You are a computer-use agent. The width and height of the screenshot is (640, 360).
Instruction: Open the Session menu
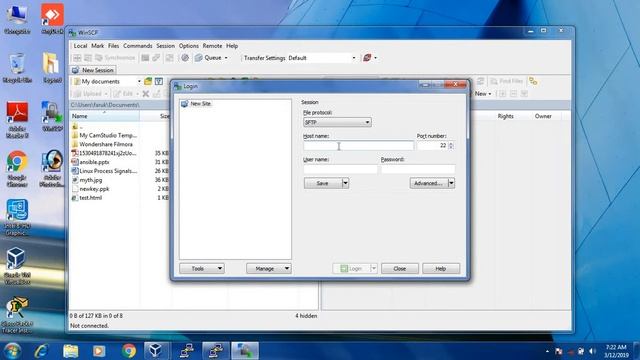[x=165, y=46]
